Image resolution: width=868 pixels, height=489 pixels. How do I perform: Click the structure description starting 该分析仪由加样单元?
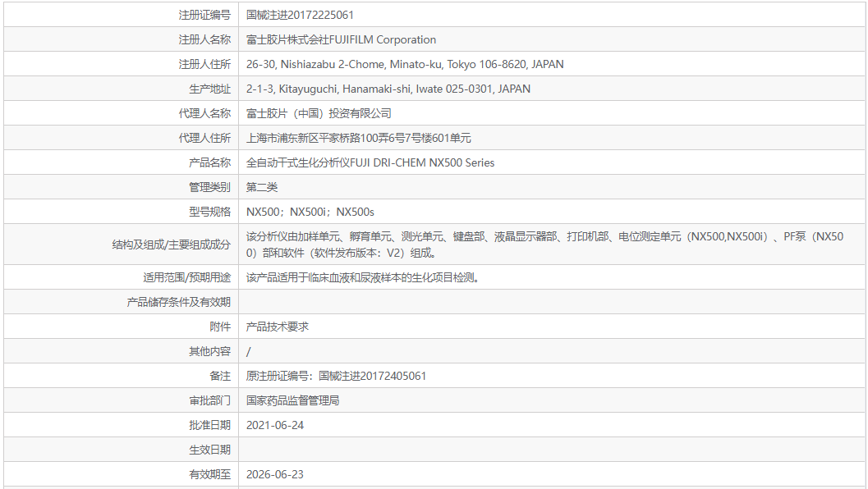click(544, 244)
